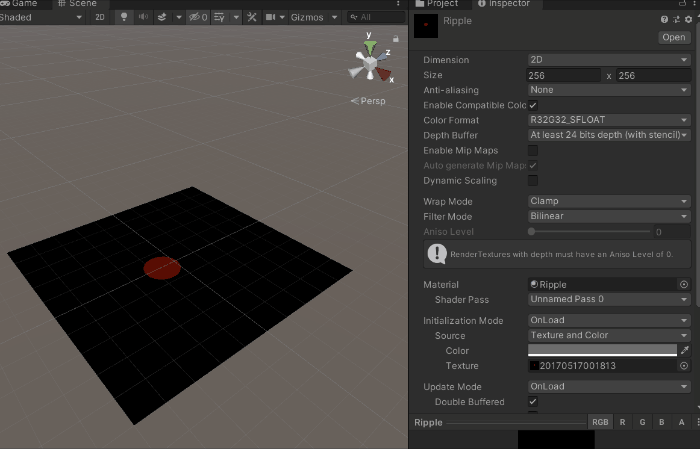Click inspector preset selector icon
This screenshot has height=449, width=700.
tap(676, 19)
